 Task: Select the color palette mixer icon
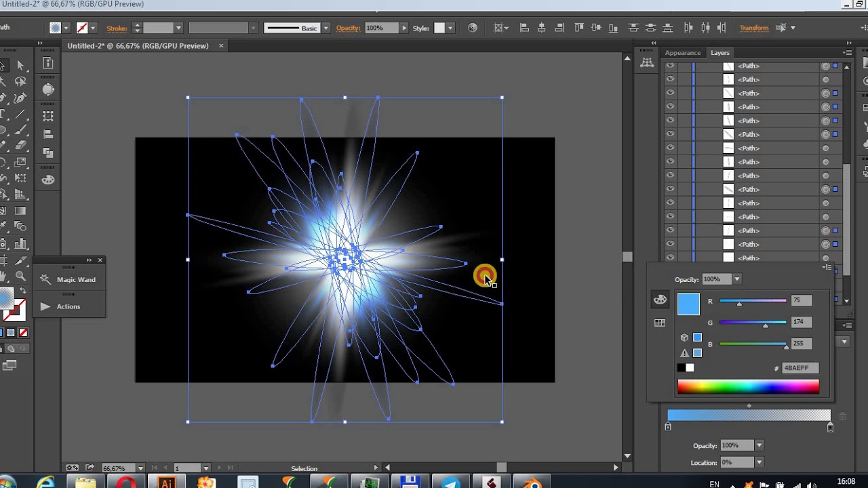coord(660,300)
